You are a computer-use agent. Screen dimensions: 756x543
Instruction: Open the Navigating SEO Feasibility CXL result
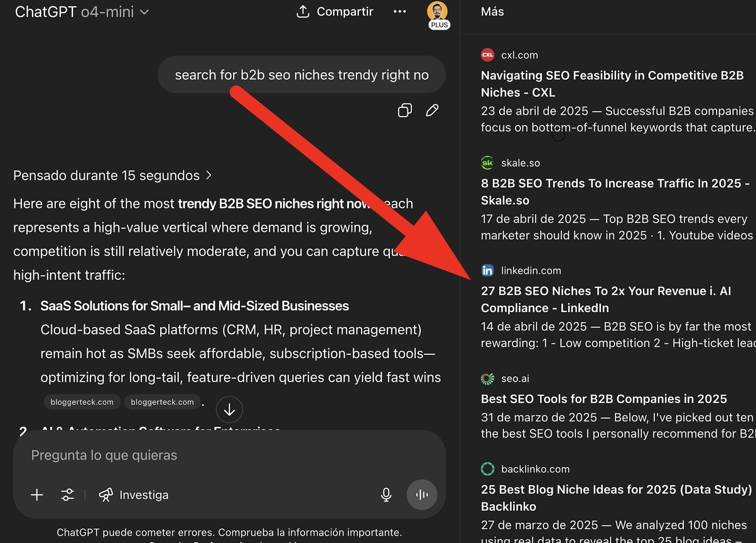pos(612,84)
